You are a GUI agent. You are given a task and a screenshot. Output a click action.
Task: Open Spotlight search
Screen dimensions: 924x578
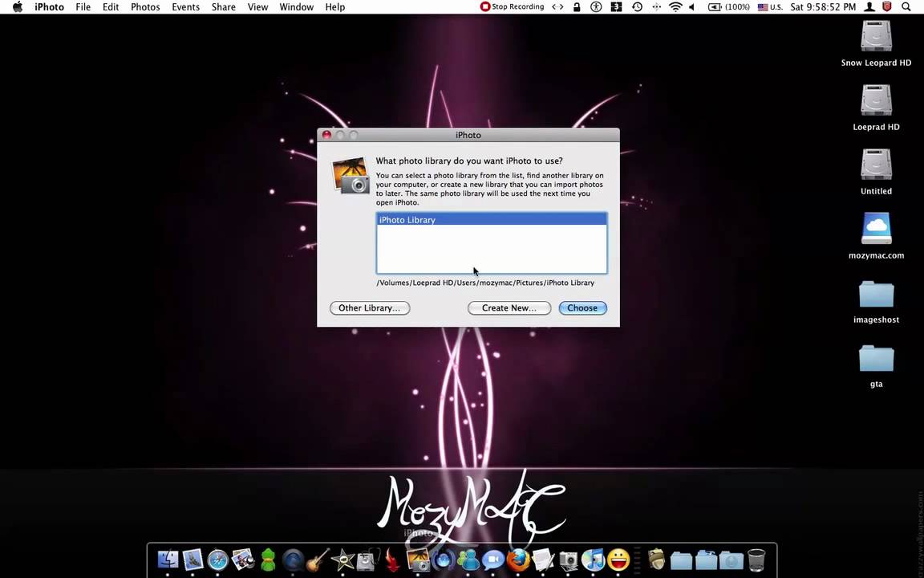coord(906,7)
